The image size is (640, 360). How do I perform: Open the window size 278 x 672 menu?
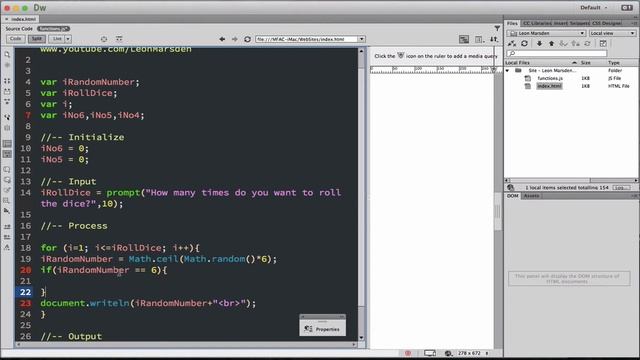point(473,353)
